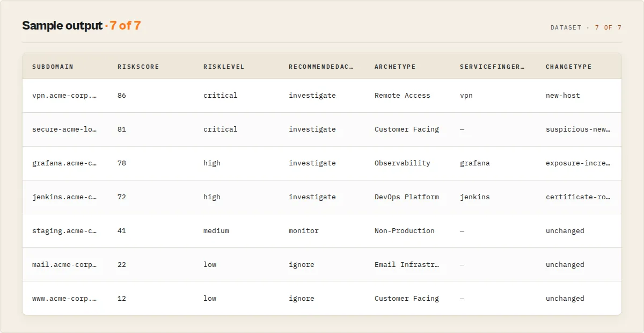Click the low risk level in the mail row

210,265
